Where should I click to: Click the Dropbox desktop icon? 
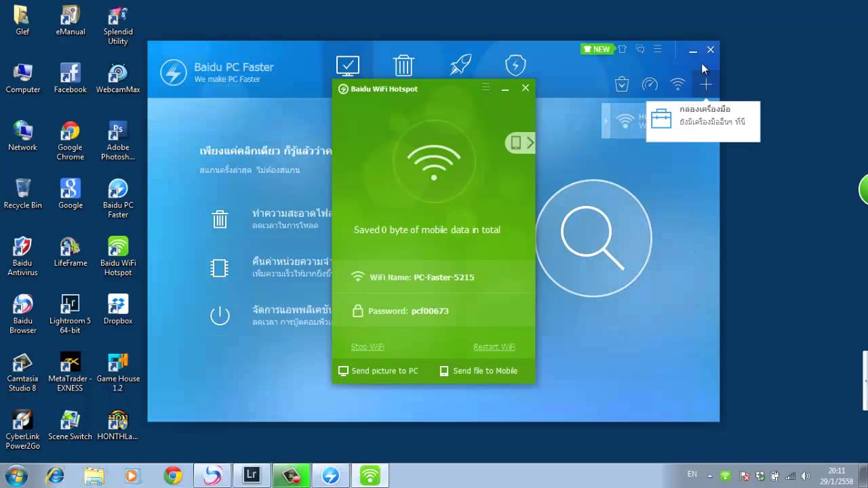pos(118,310)
